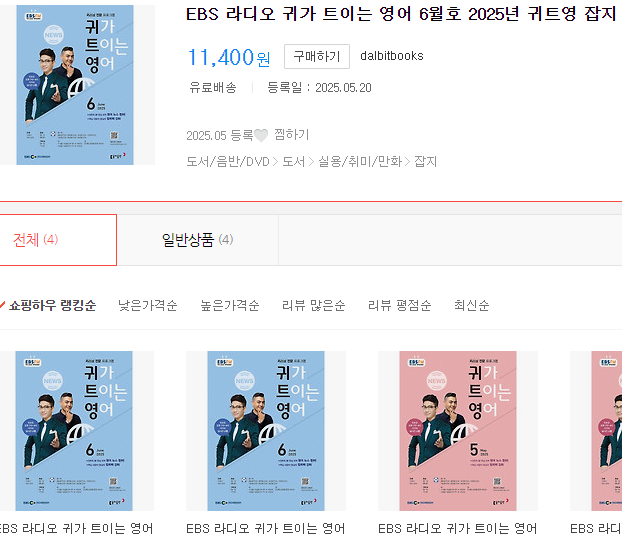Open the dalbitbooks seller link
This screenshot has height=536, width=622.
click(x=392, y=56)
